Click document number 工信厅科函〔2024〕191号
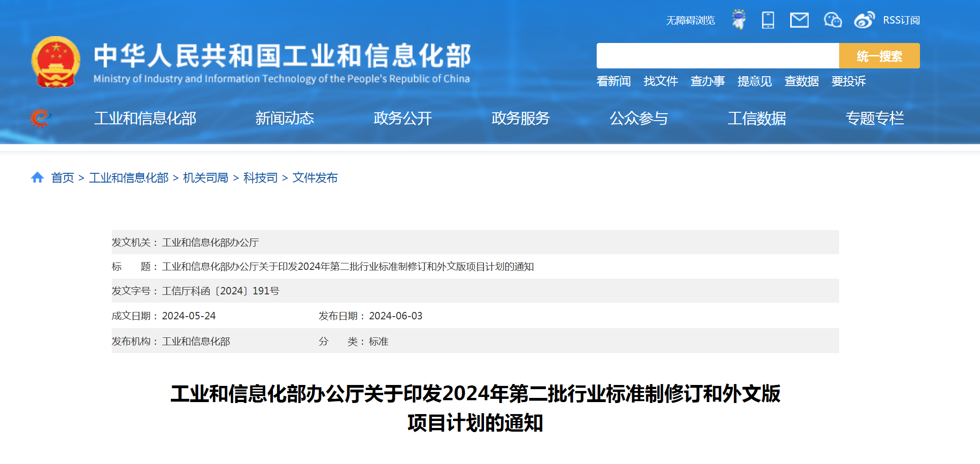Viewport: 980px width, 464px height. pyautogui.click(x=220, y=291)
